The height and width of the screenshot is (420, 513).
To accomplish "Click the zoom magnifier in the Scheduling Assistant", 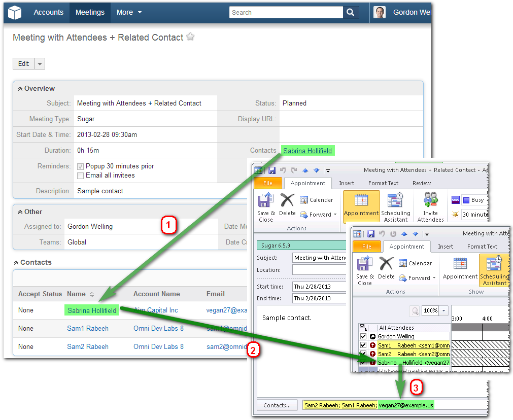I will [415, 311].
